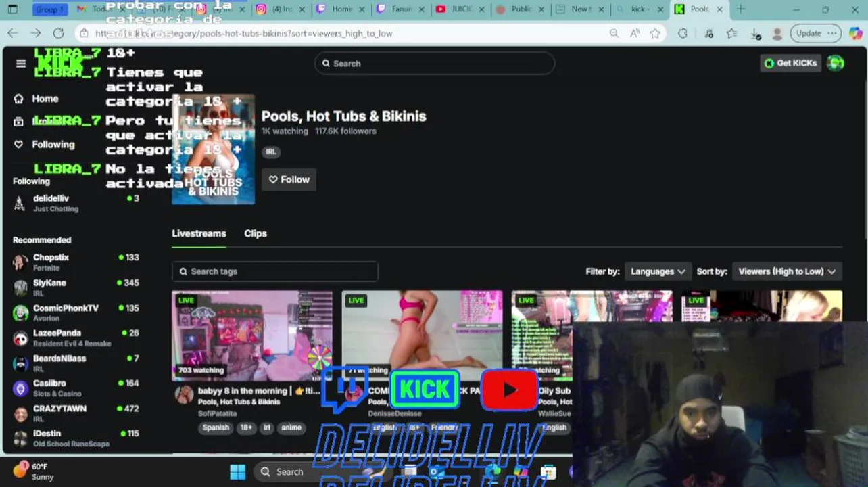Open the SlyKane recommended channel

click(76, 287)
